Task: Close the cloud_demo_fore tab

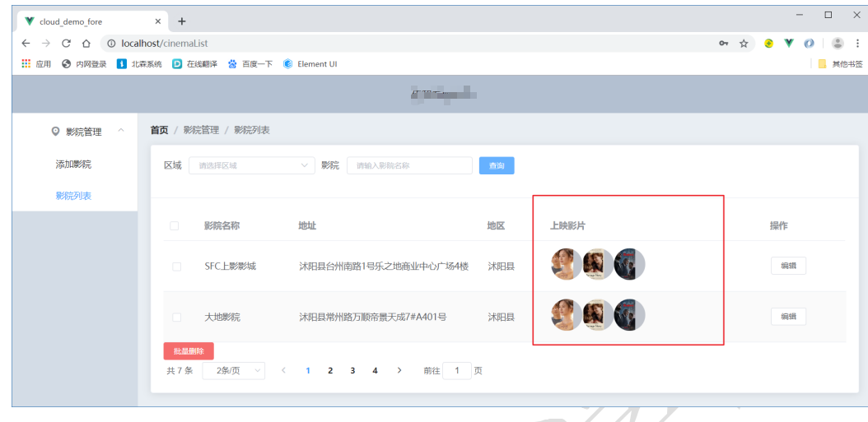Action: point(158,21)
